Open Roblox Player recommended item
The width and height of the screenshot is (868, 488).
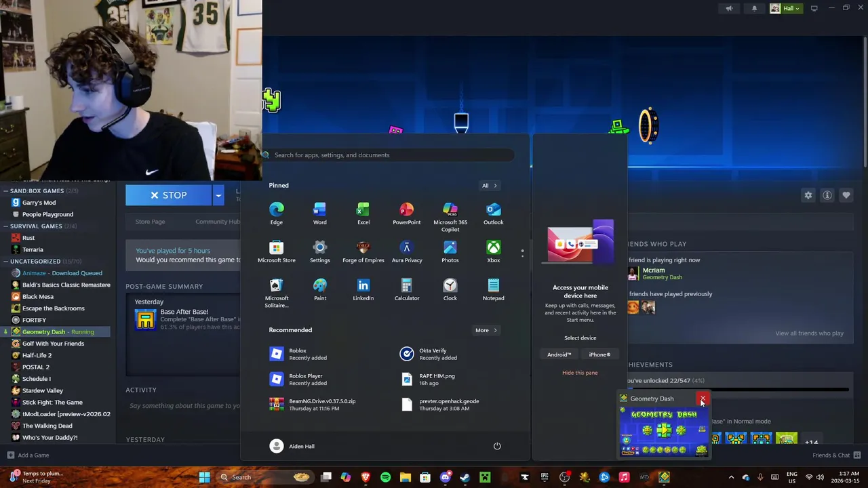click(x=298, y=379)
